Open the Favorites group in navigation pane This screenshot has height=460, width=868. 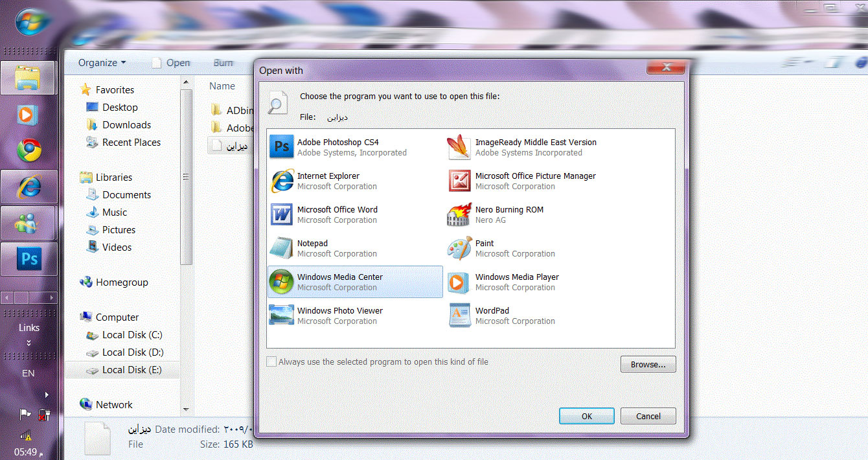[x=107, y=90]
